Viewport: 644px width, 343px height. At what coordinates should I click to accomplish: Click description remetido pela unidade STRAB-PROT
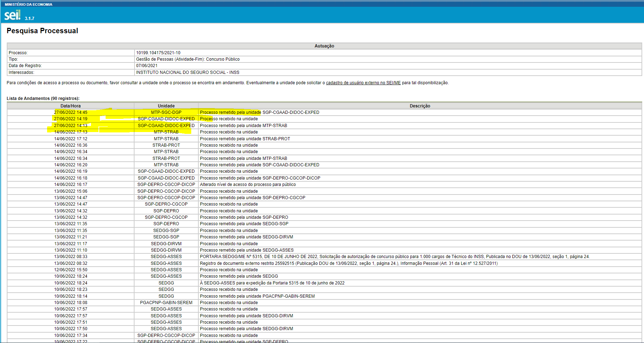[245, 139]
